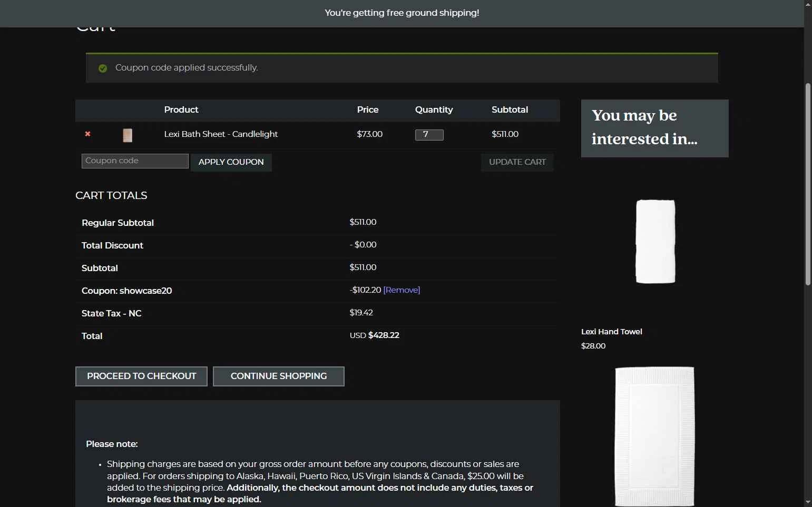This screenshot has width=812, height=507.
Task: Click the State Tax - NC label
Action: coord(111,313)
